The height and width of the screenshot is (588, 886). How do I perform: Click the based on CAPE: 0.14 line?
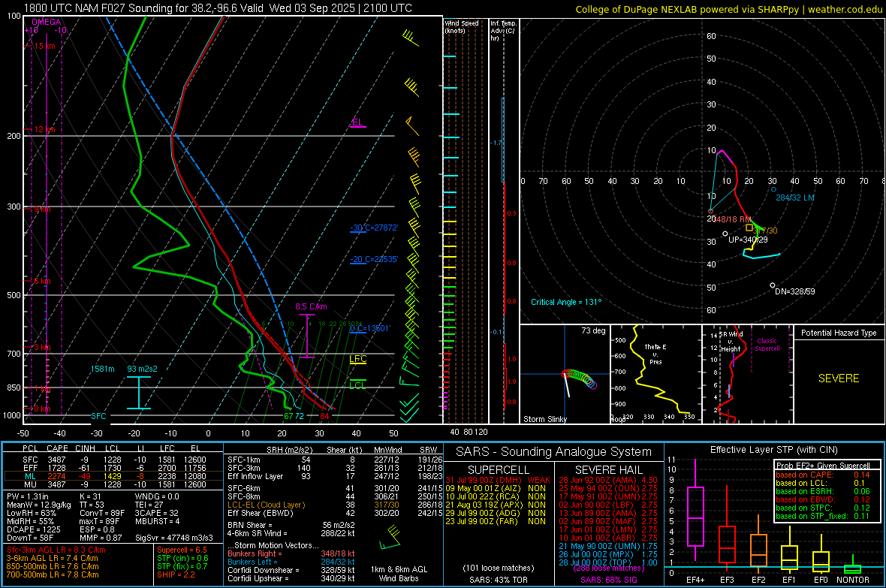point(823,475)
